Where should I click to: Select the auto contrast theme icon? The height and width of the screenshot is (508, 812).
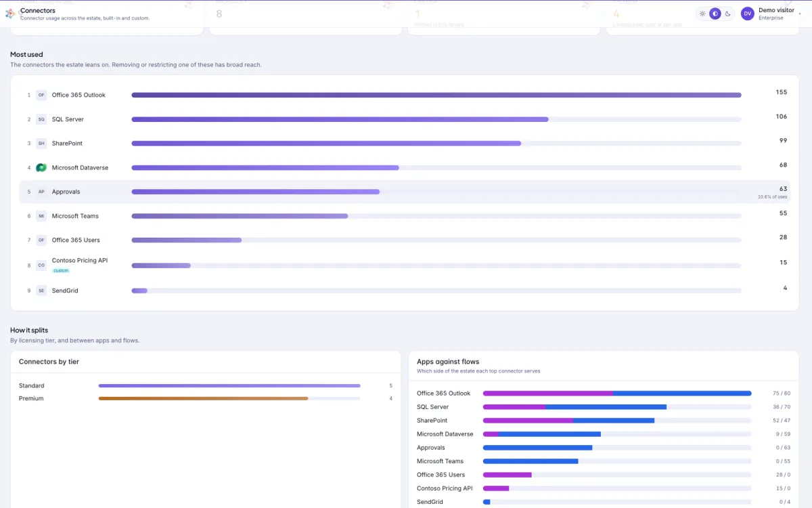pos(715,14)
